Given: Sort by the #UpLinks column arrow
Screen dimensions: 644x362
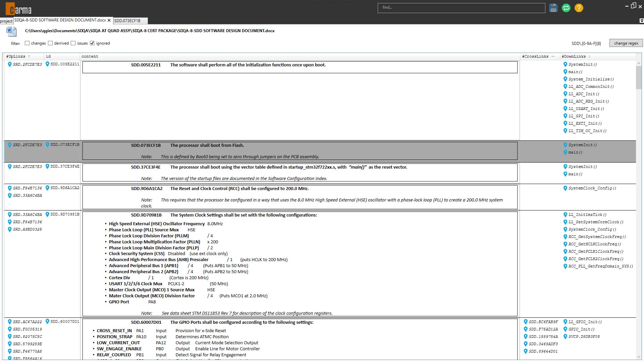Looking at the screenshot, I should click(29, 56).
